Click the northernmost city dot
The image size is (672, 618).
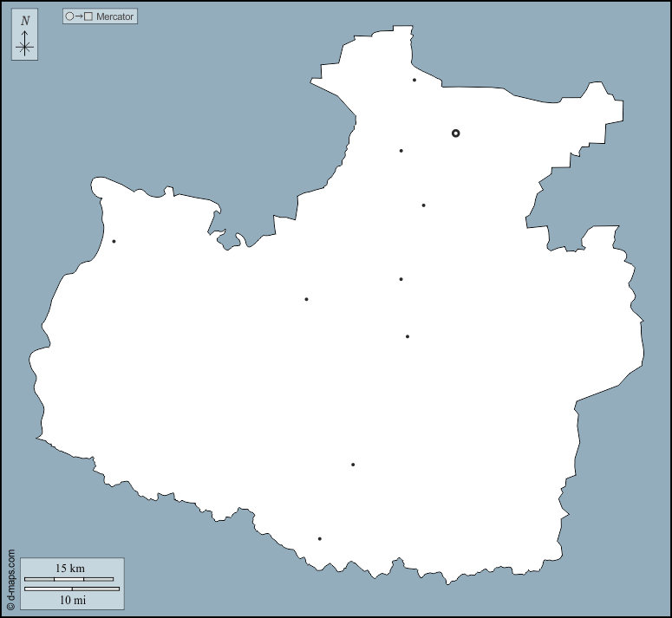(414, 80)
